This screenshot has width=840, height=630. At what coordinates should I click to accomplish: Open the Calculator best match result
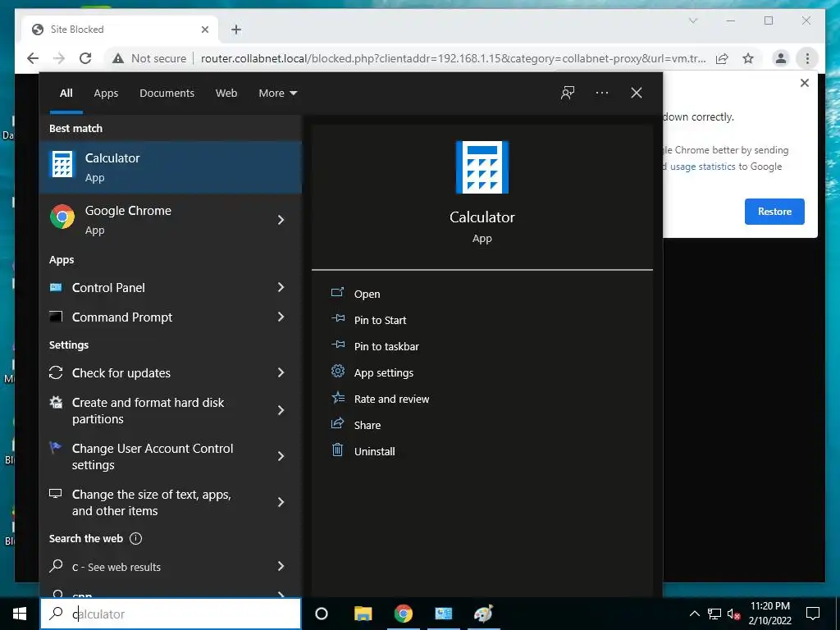click(x=171, y=167)
